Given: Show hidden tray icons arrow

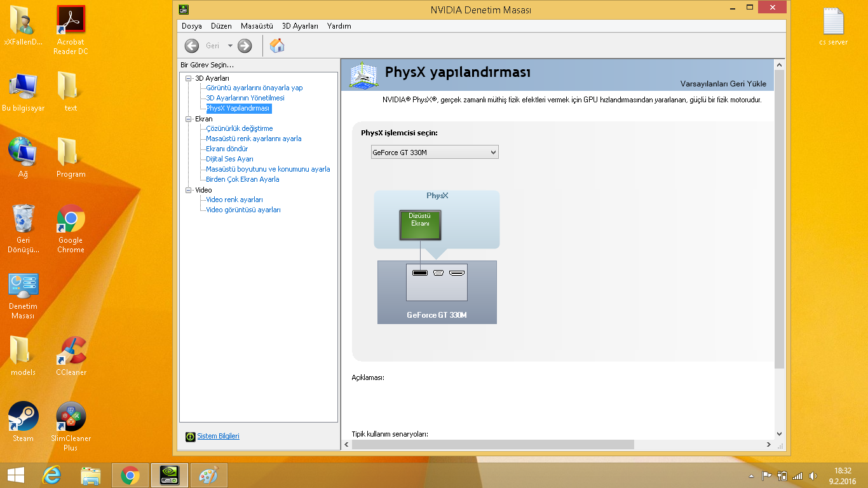Looking at the screenshot, I should 752,476.
